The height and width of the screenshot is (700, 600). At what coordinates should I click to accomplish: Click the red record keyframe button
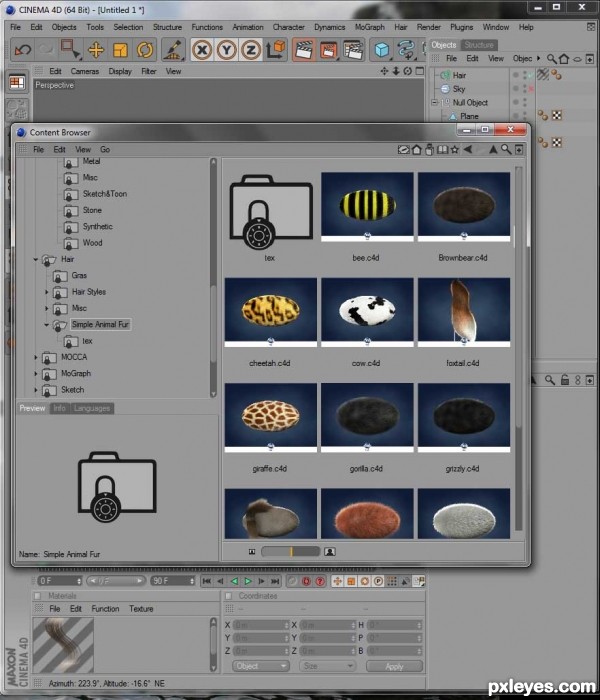306,581
